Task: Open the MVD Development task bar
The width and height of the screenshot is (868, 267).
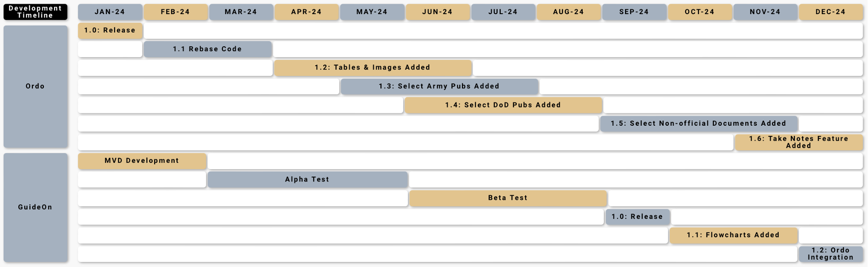Action: pos(142,161)
